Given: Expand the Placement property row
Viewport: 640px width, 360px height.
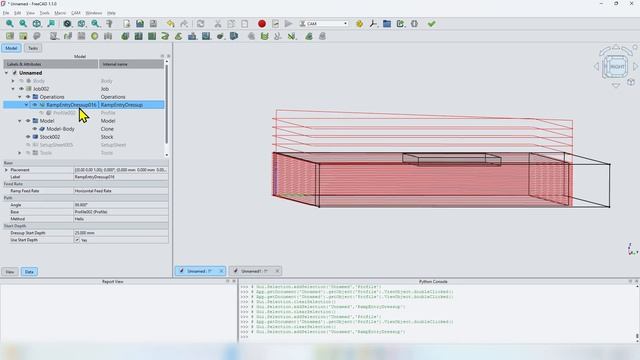Looking at the screenshot, I should click(6, 170).
